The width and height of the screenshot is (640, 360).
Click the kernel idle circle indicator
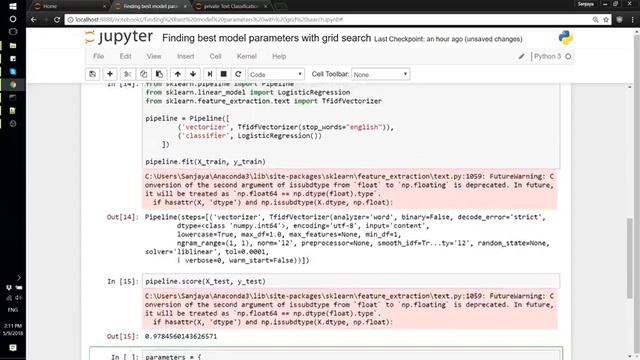(x=568, y=56)
